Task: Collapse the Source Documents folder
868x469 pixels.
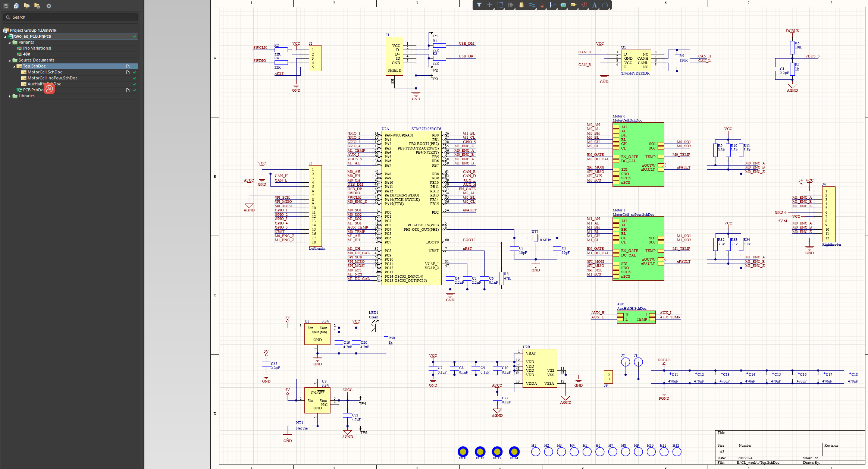Action: tap(10, 60)
